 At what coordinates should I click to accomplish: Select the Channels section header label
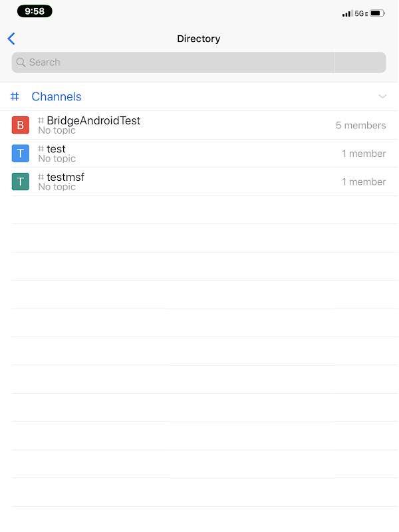pos(57,97)
